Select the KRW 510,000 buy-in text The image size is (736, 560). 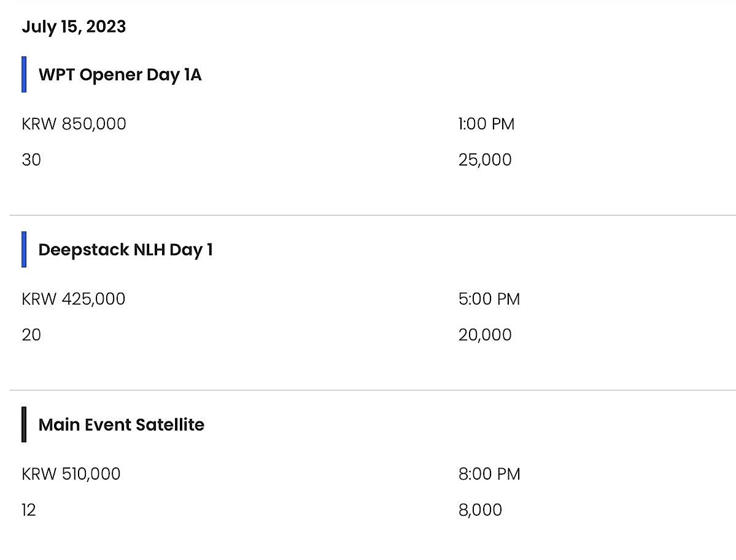pyautogui.click(x=71, y=474)
